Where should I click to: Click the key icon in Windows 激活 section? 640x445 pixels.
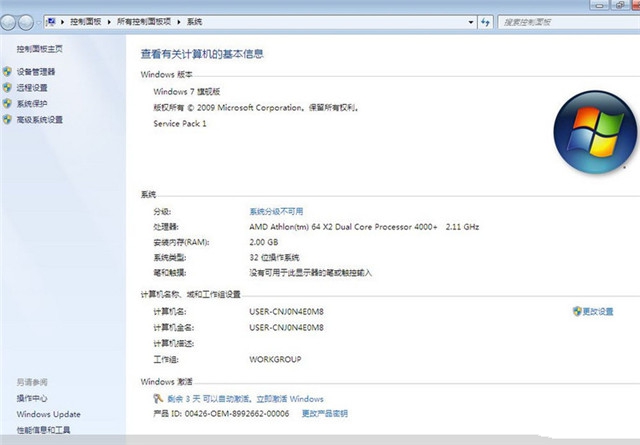159,399
